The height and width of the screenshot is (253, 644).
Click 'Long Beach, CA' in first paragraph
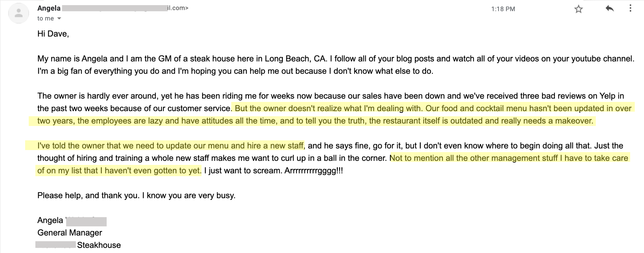coord(296,59)
